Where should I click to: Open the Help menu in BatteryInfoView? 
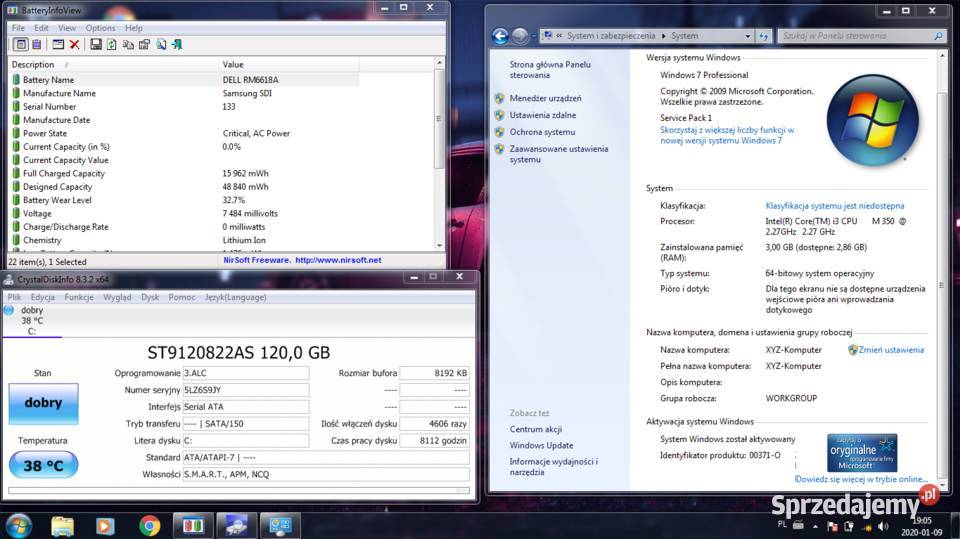tap(133, 28)
